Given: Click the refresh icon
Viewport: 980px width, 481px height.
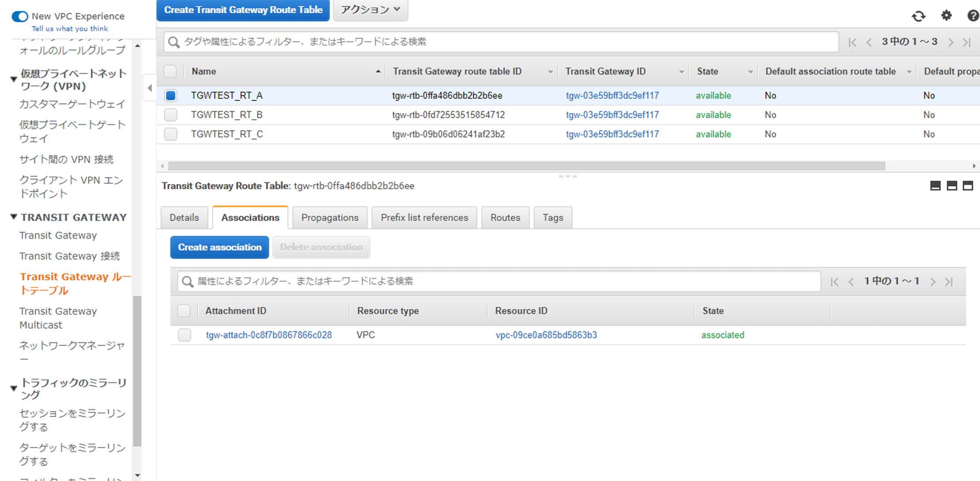Looking at the screenshot, I should 919,16.
